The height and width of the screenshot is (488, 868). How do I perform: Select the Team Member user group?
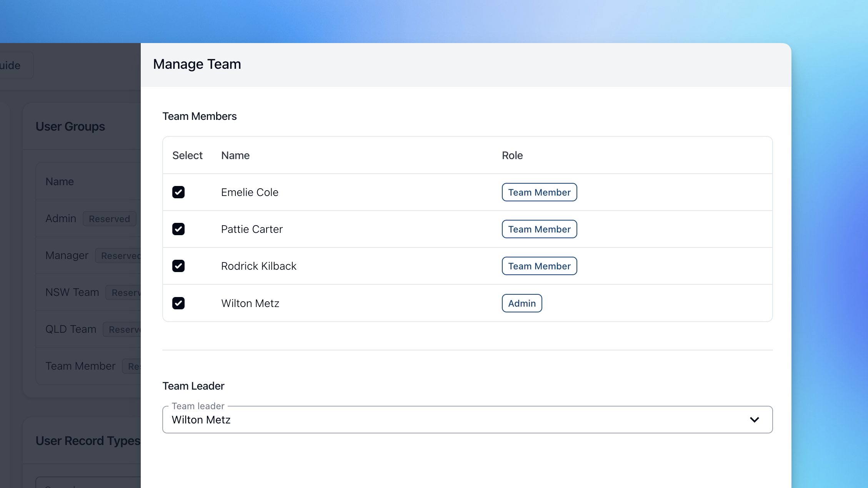tap(80, 366)
